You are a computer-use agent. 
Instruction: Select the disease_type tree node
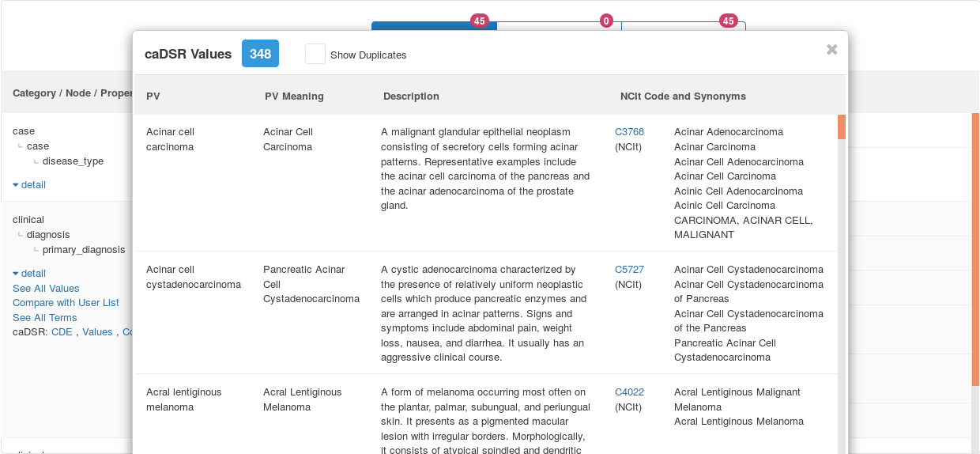73,161
